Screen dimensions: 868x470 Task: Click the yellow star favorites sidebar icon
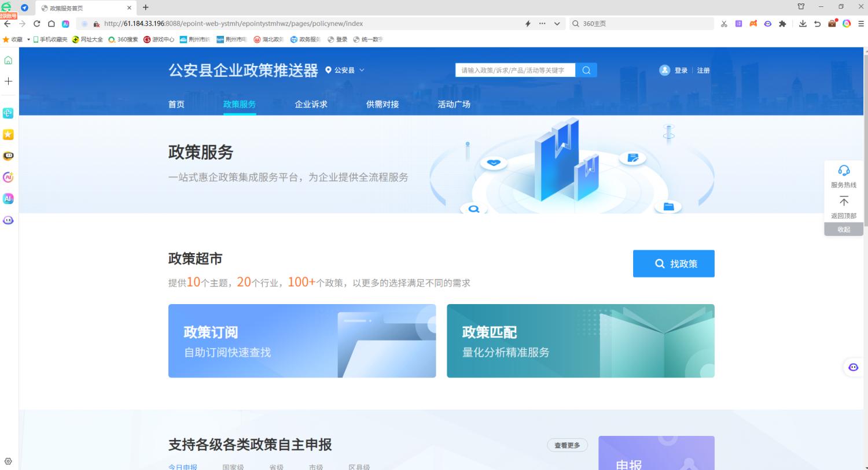point(8,134)
